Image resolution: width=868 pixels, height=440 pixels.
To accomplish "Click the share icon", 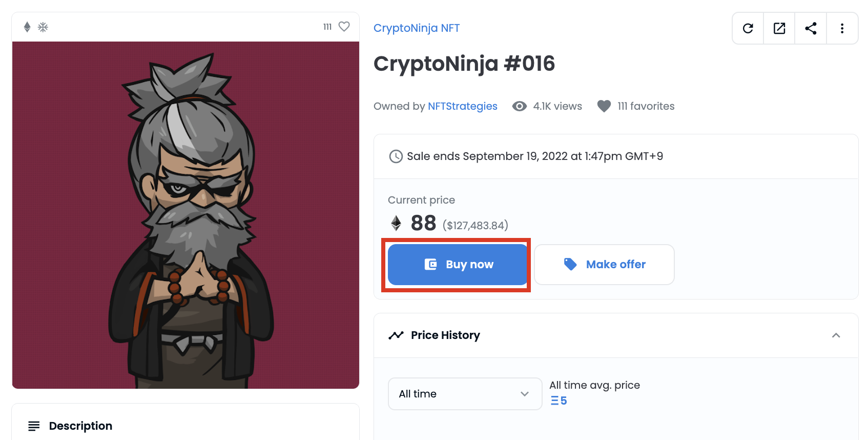I will coord(811,28).
